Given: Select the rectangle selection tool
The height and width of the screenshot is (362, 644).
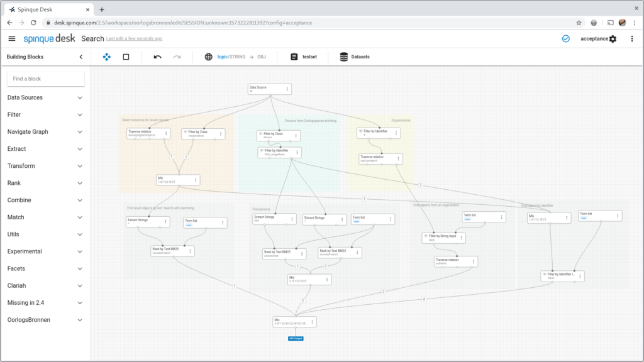Looking at the screenshot, I should (126, 57).
